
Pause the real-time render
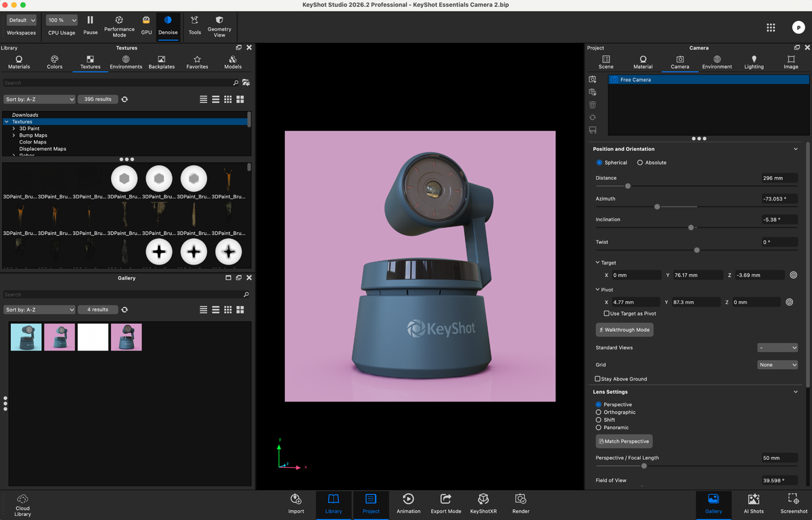pyautogui.click(x=90, y=25)
